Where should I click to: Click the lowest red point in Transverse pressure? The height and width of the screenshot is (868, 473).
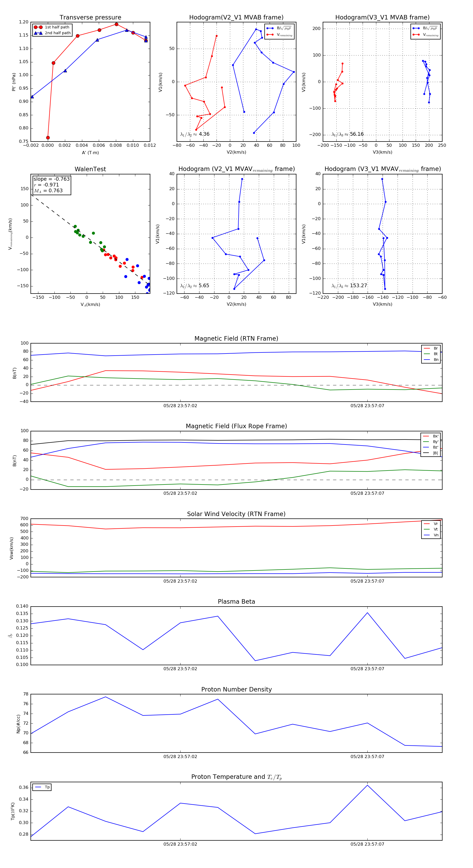pyautogui.click(x=48, y=138)
